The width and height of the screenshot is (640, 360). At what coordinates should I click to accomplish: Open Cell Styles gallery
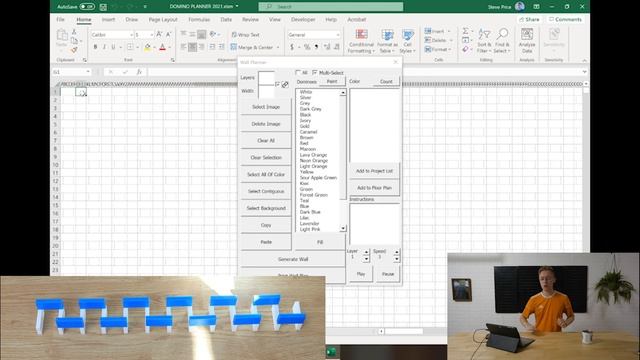pyautogui.click(x=407, y=41)
